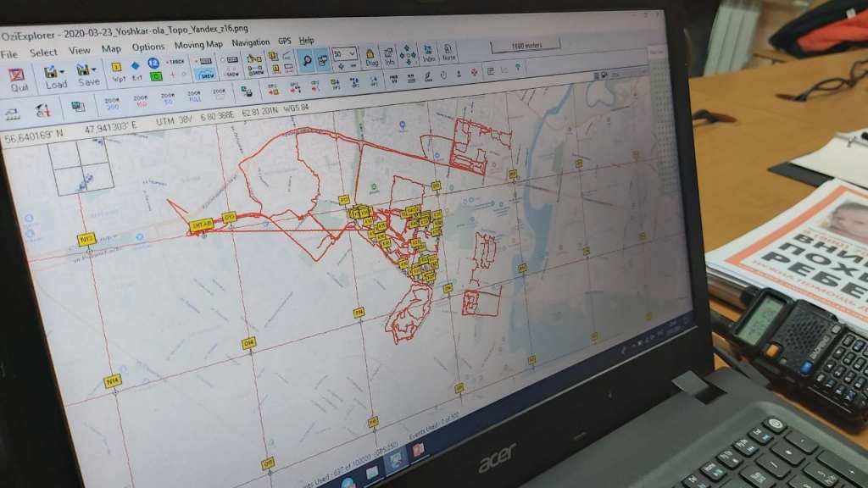The width and height of the screenshot is (868, 488).
Task: Toggle the highlighted track Show button
Action: (x=205, y=75)
